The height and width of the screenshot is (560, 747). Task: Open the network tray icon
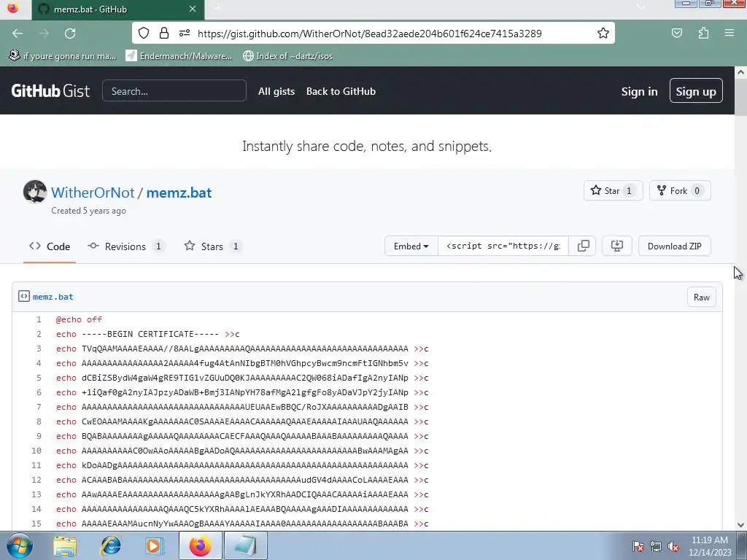656,545
